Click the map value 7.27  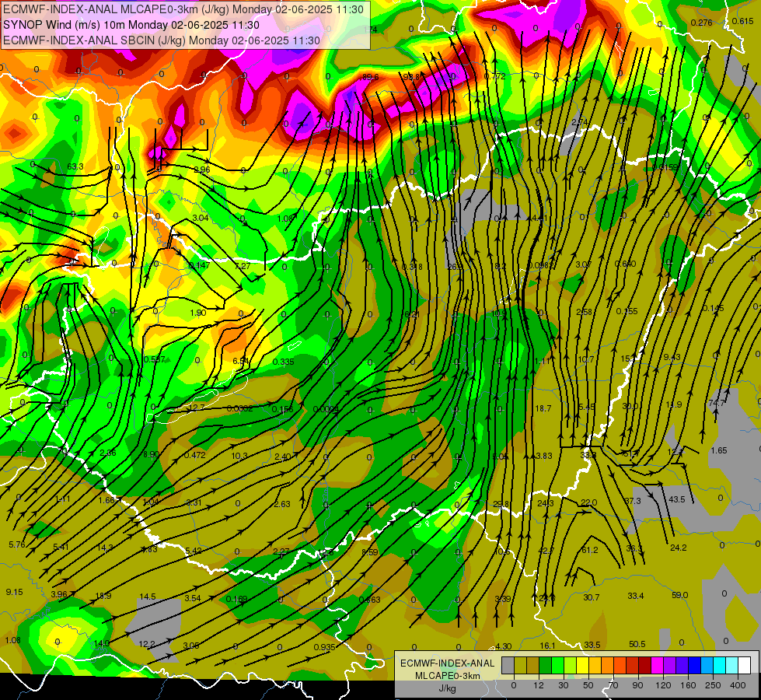coord(243,266)
